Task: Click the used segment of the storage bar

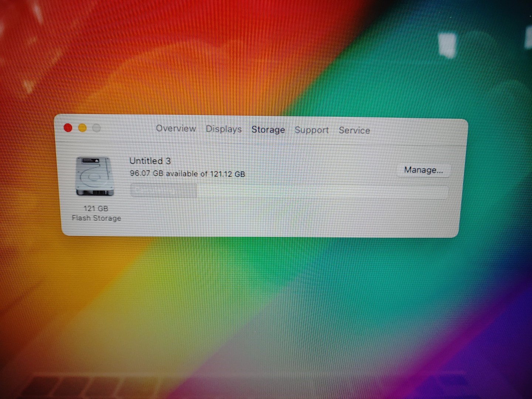Action: point(164,191)
